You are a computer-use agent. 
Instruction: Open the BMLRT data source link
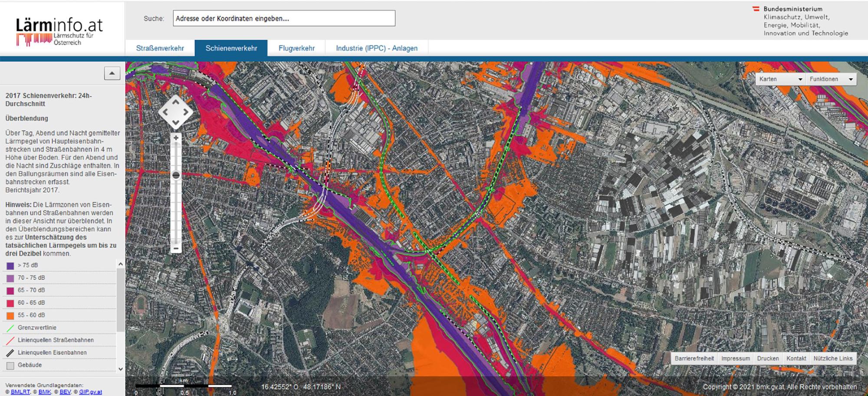(20, 392)
